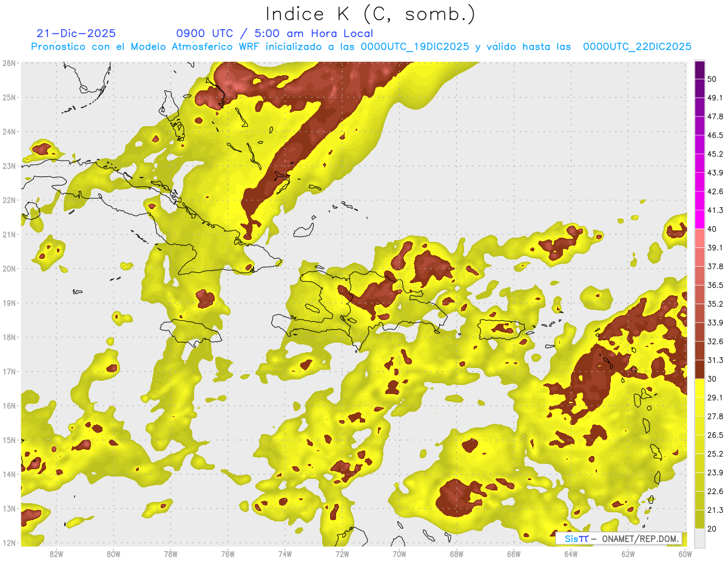This screenshot has width=728, height=562.
Task: Click the colorbar label '30'
Action: tap(712, 378)
